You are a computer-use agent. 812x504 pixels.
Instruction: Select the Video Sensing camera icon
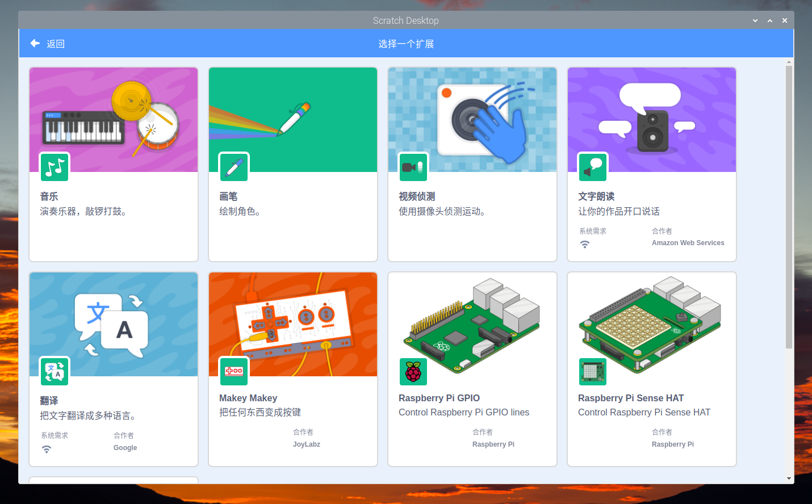(x=413, y=167)
